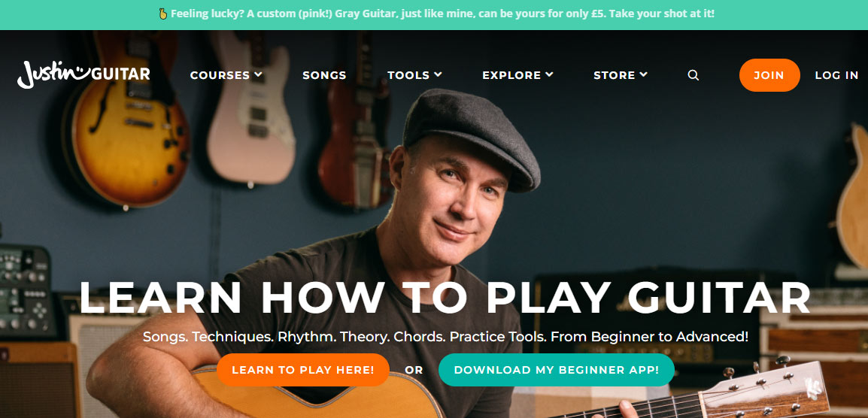Expand the Courses dropdown menu
The width and height of the screenshot is (868, 418).
coord(226,75)
